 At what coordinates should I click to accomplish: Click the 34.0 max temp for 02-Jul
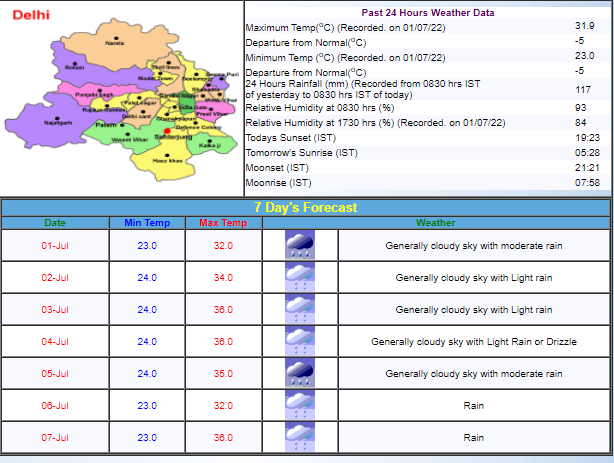tap(223, 278)
